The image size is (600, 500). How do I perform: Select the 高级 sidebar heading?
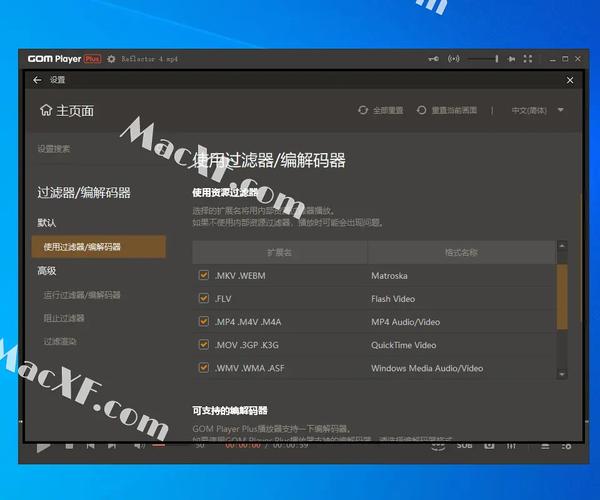(x=47, y=271)
